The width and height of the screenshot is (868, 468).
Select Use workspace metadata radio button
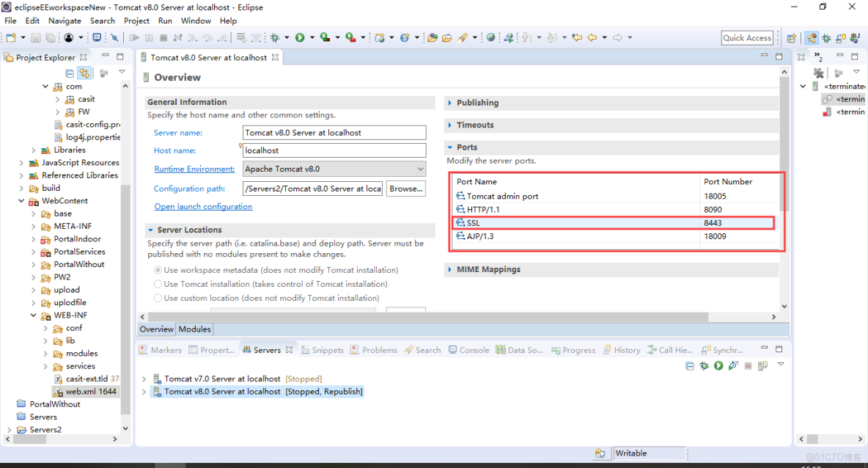pos(158,270)
